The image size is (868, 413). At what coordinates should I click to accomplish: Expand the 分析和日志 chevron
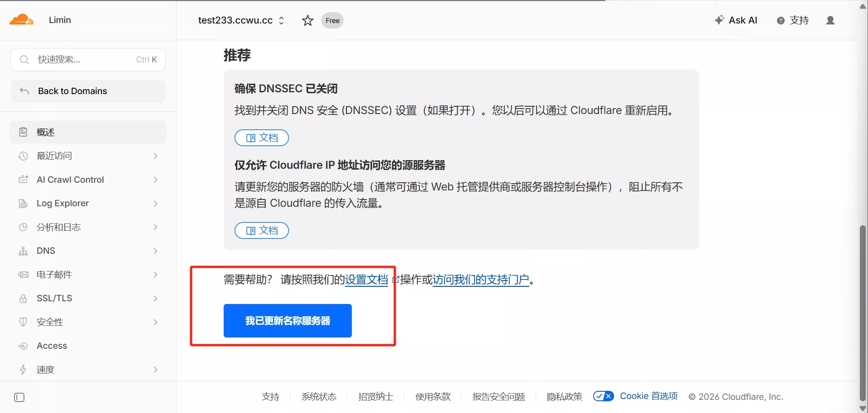155,227
